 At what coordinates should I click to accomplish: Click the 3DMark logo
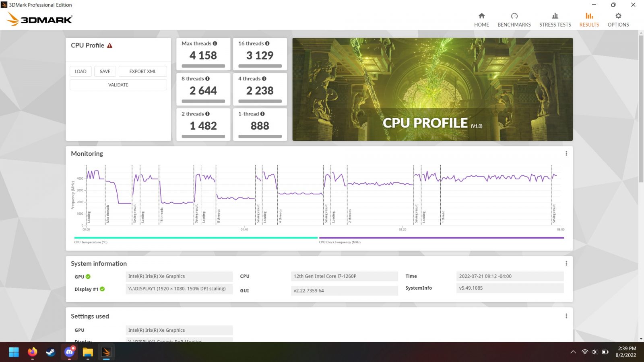point(39,19)
